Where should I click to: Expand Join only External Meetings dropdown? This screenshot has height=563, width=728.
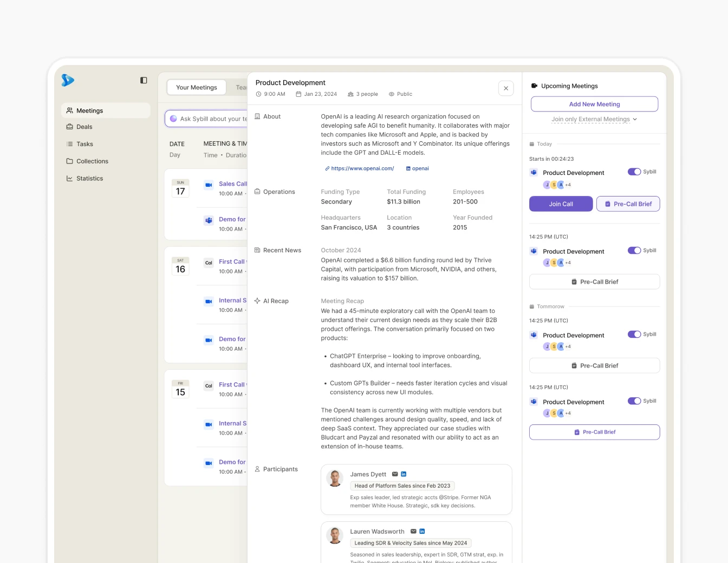[594, 119]
